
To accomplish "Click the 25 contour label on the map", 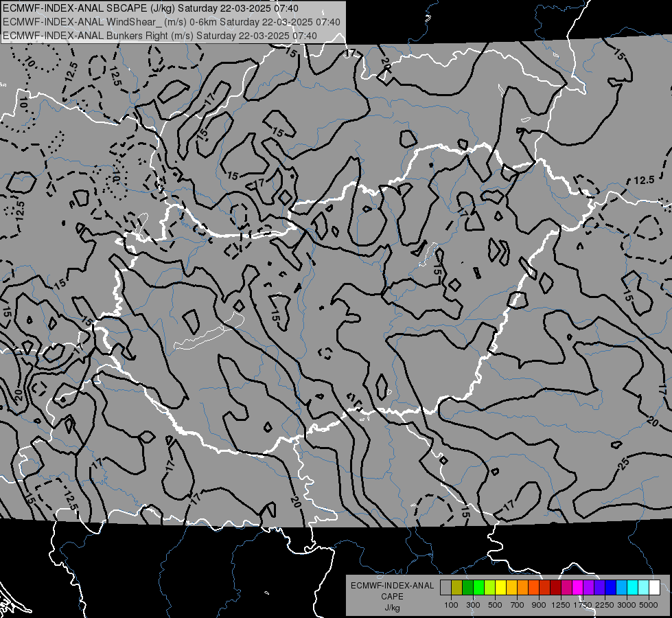I will (624, 463).
